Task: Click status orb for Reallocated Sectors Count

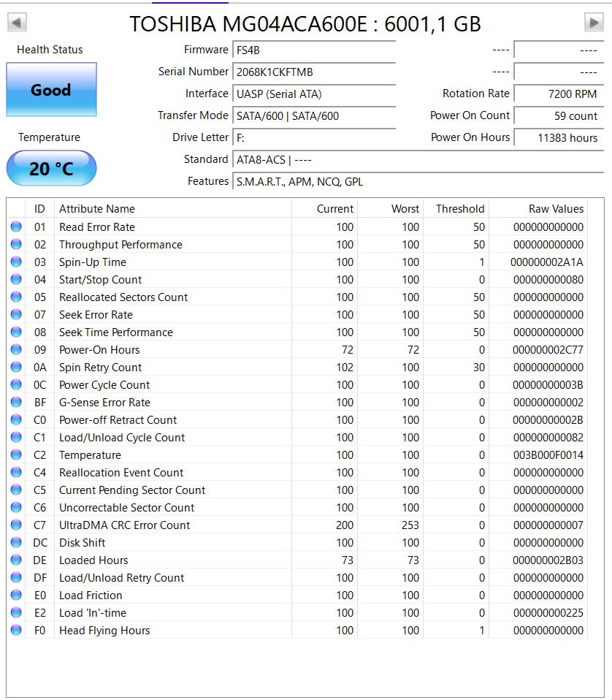Action: (16, 297)
